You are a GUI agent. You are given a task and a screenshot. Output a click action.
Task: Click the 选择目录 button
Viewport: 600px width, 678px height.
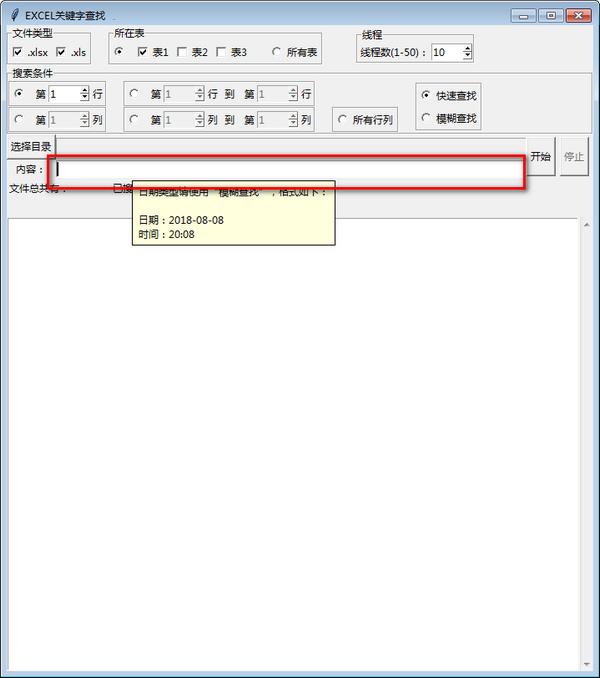(31, 147)
